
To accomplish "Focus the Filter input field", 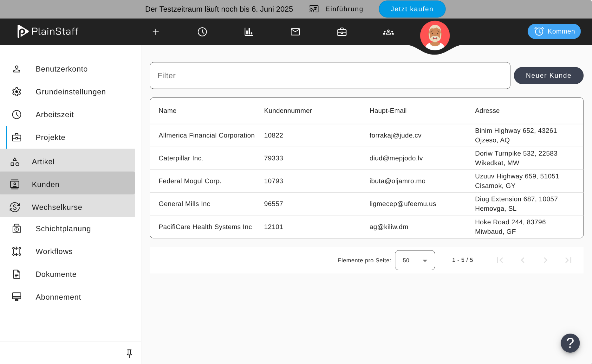I will tap(330, 76).
